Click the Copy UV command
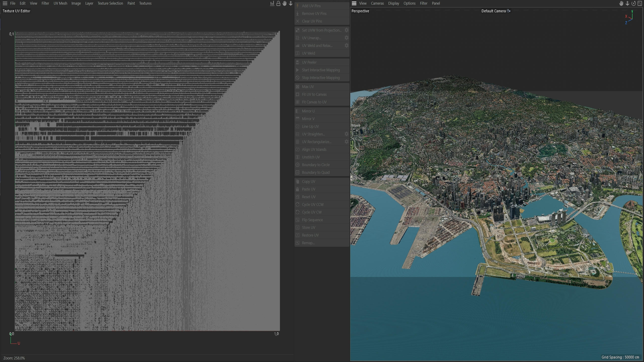This screenshot has width=644, height=362. (322, 182)
